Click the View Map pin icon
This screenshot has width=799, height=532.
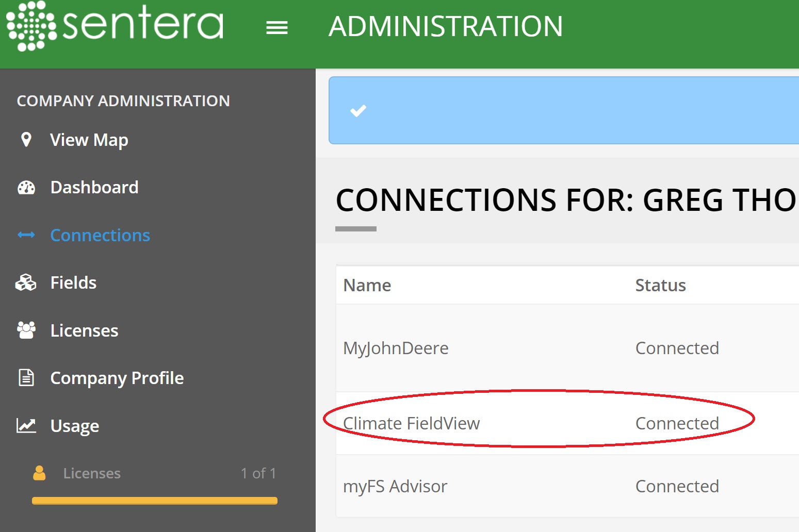(26, 140)
